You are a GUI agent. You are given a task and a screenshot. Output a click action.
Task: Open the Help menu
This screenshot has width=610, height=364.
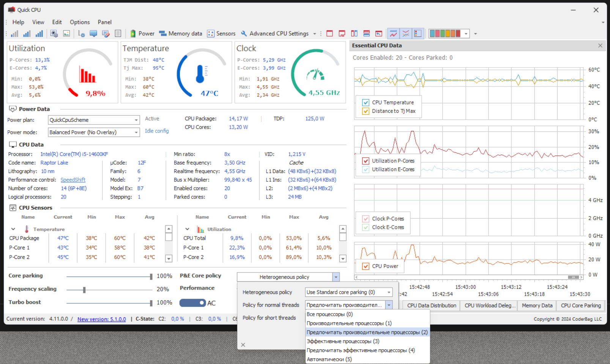click(x=18, y=22)
